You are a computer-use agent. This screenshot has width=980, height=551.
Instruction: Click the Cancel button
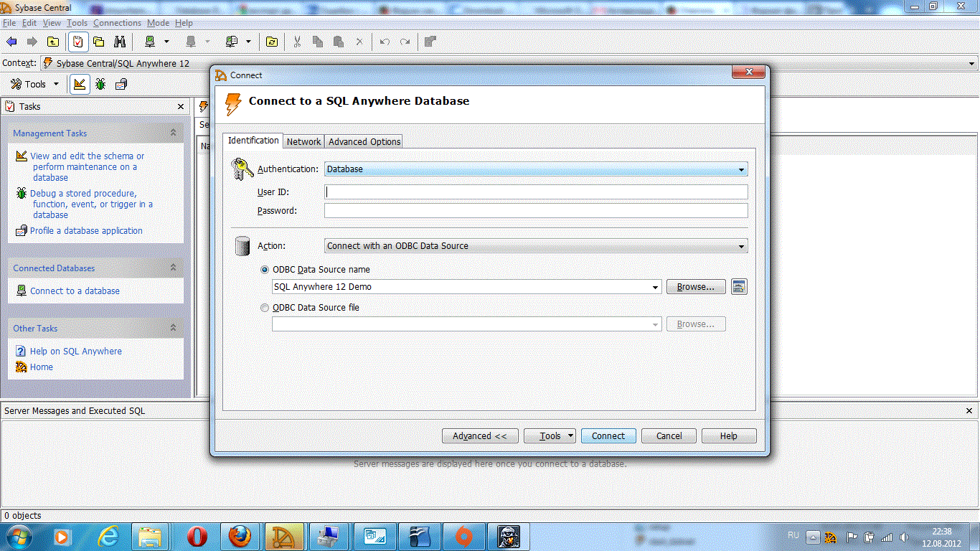point(669,435)
